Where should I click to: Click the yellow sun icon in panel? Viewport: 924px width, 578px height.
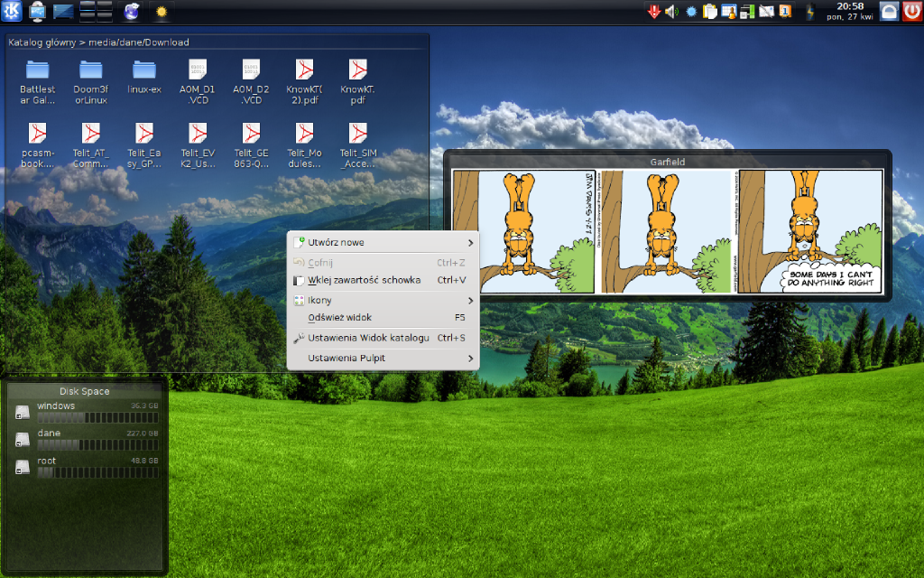point(161,12)
